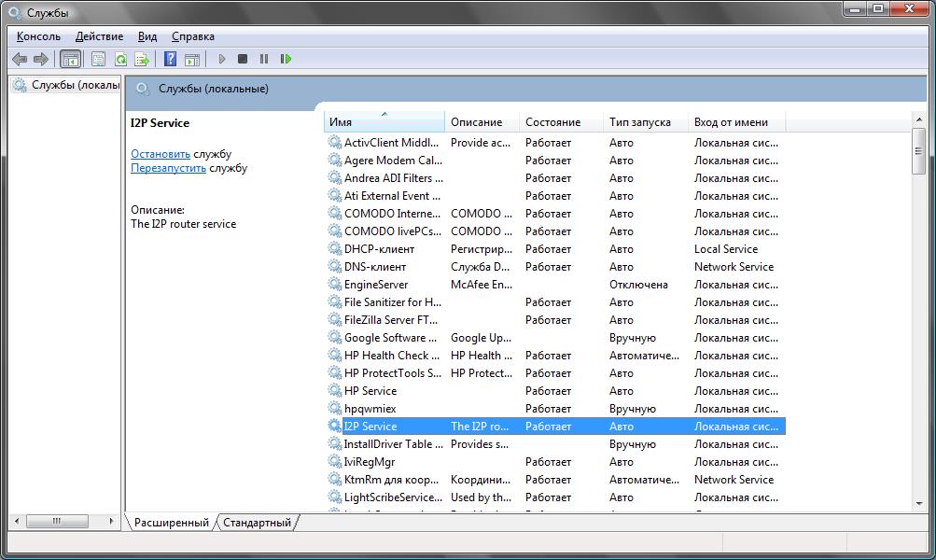Click the Back arrow toolbar icon
Image resolution: width=936 pixels, height=560 pixels.
pyautogui.click(x=20, y=59)
